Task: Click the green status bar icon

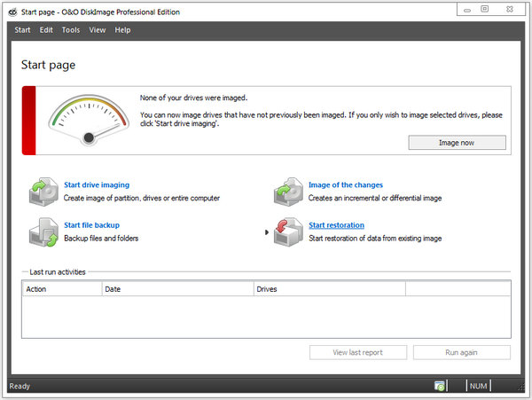Action: [440, 387]
